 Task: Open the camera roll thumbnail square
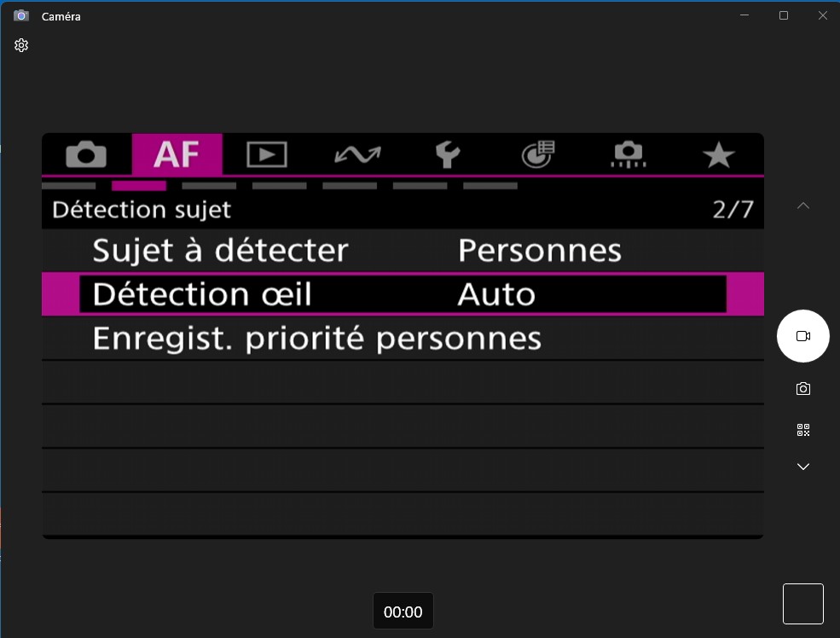[x=802, y=604]
